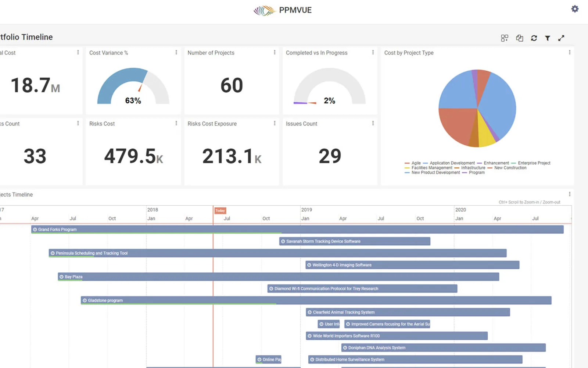Image resolution: width=588 pixels, height=368 pixels.
Task: Select Diamond Wi-fi Communication Protocol bar
Action: 362,289
